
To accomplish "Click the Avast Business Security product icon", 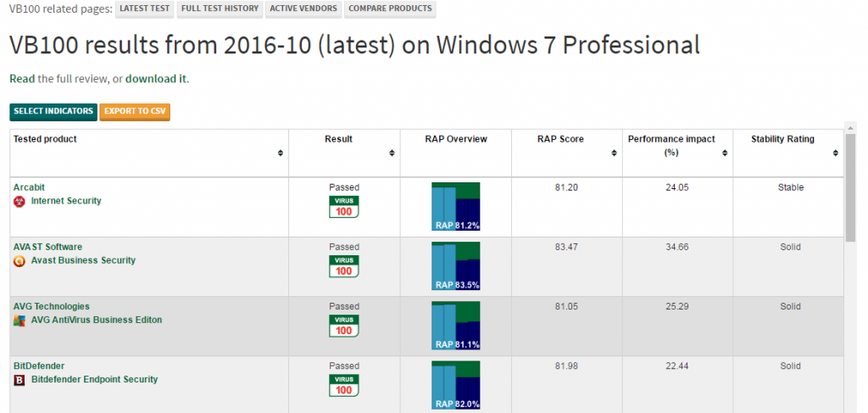I will [19, 260].
